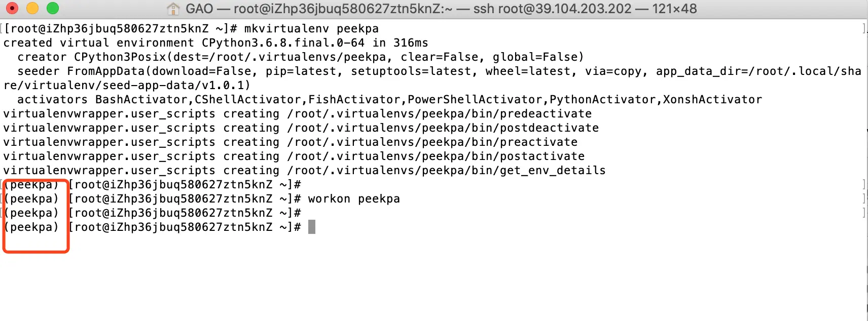Click the 'creator CPython3Posix' output line

(x=301, y=57)
